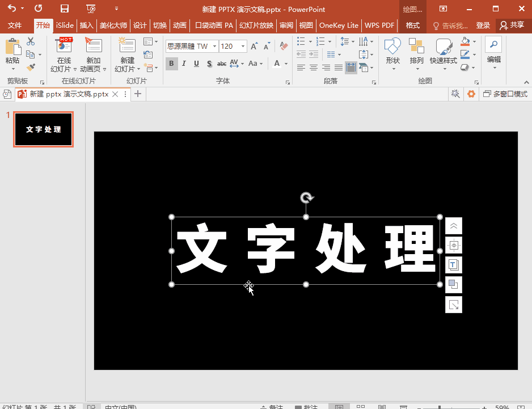Toggle strikethrough abc button

[222, 64]
